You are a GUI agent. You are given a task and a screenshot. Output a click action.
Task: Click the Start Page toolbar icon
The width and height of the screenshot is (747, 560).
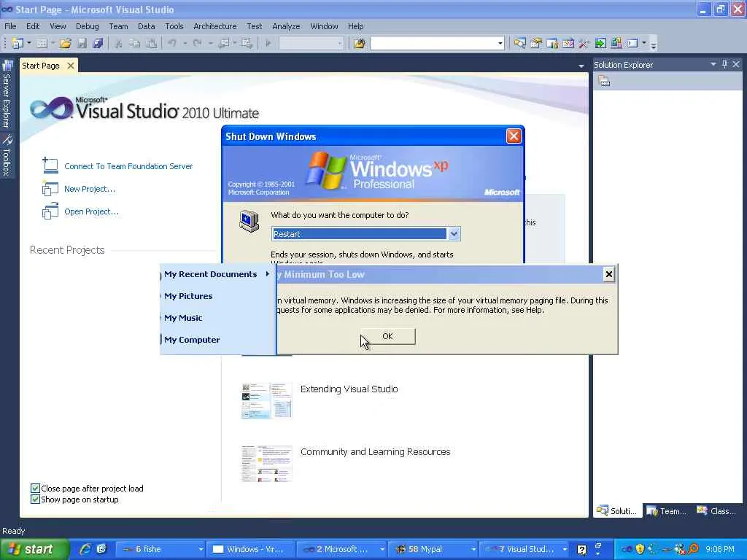(x=600, y=43)
